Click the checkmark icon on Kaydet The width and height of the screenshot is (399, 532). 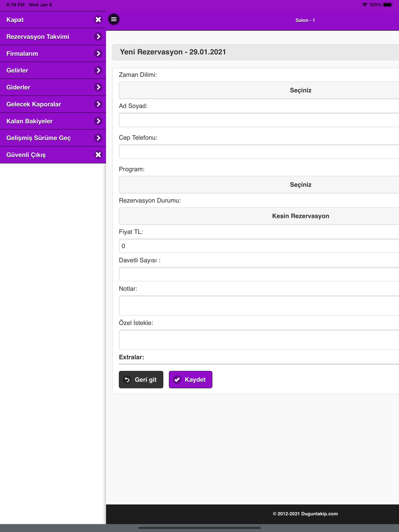click(x=177, y=380)
